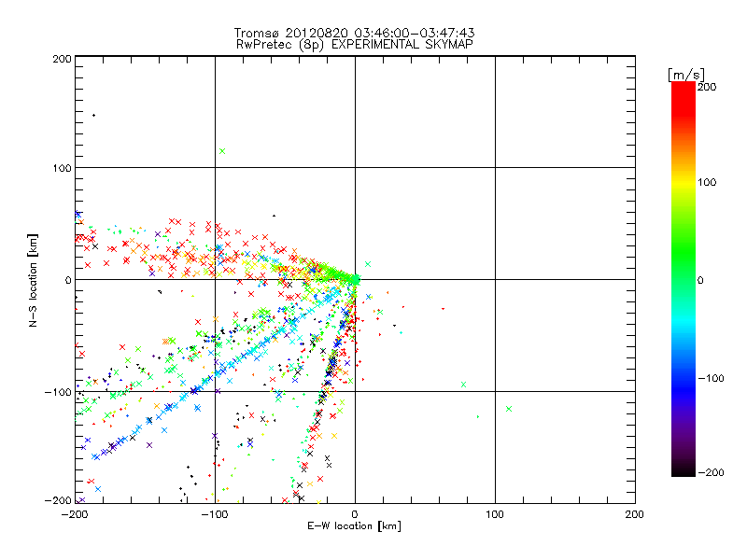Click the title 'Tromsø 20120820 03:46:00-03:47:43'
The image size is (747, 560).
click(354, 33)
